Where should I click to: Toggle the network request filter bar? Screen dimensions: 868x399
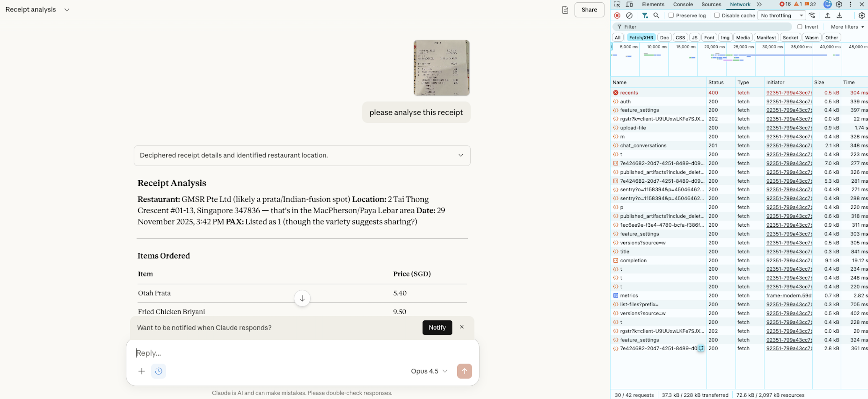point(645,15)
